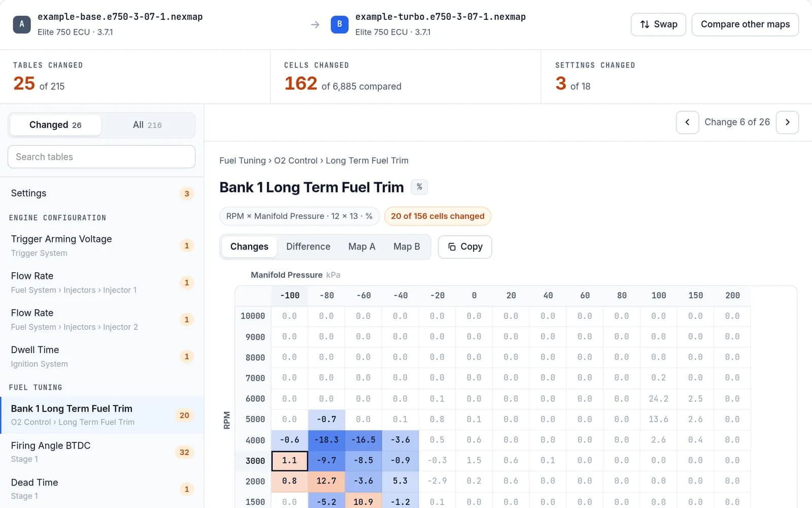
Task: Focus the Search tables field
Action: pos(101,157)
